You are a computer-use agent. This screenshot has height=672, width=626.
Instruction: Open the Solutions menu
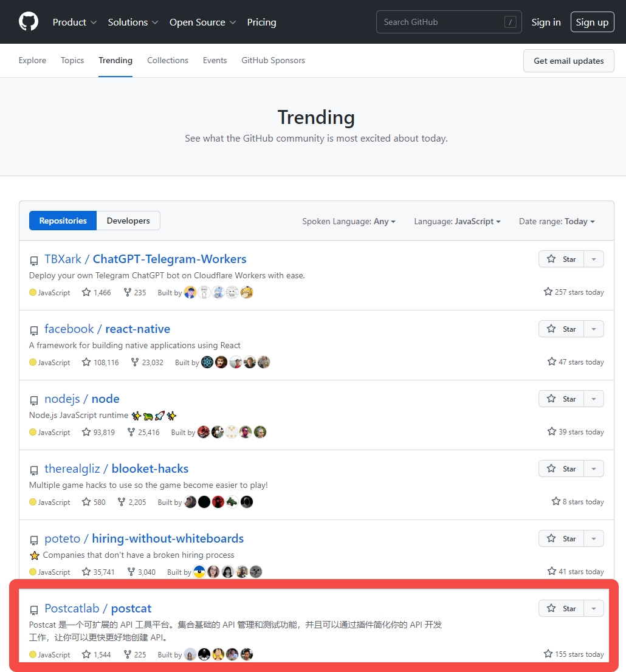tap(133, 22)
